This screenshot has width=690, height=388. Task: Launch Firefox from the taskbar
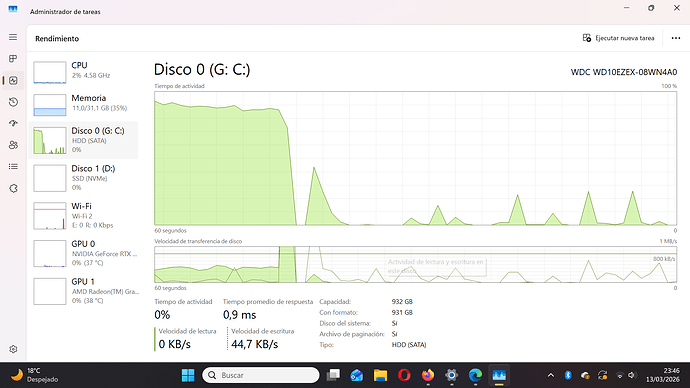point(428,375)
